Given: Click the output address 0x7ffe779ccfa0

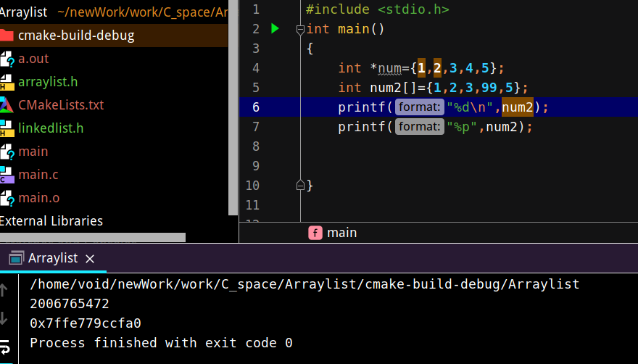Looking at the screenshot, I should pyautogui.click(x=86, y=323).
